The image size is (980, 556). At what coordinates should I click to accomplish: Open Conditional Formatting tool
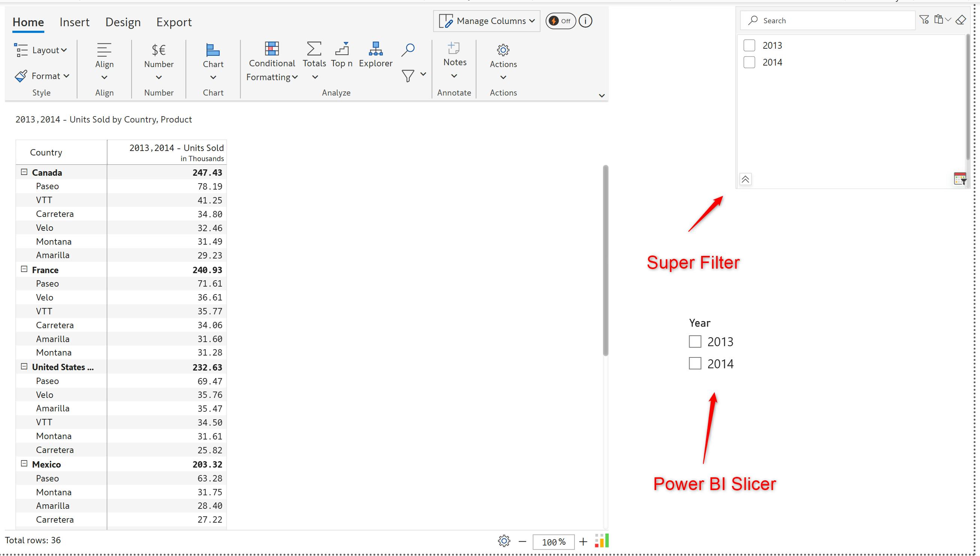[x=272, y=60]
